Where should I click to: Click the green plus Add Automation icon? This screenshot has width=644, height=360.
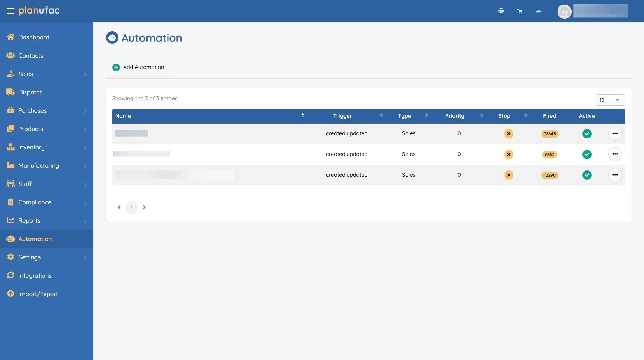(116, 67)
